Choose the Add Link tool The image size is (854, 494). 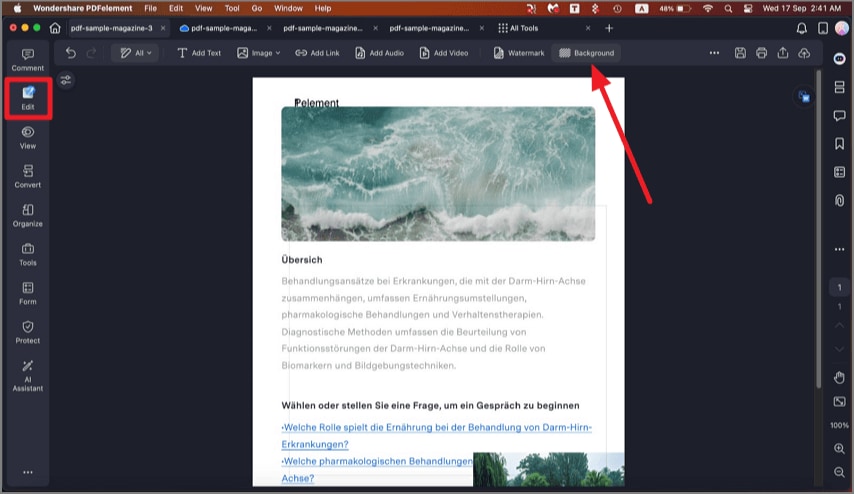coord(317,53)
